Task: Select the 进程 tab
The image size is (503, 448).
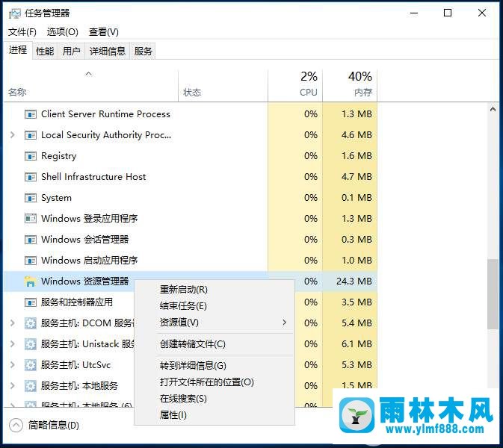Action: [18, 50]
